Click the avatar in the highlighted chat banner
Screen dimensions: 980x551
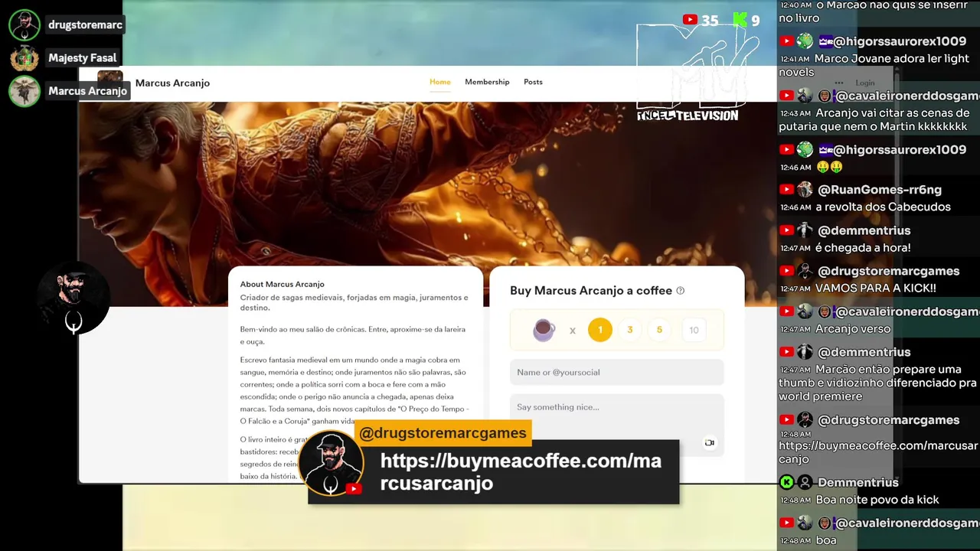pyautogui.click(x=331, y=463)
